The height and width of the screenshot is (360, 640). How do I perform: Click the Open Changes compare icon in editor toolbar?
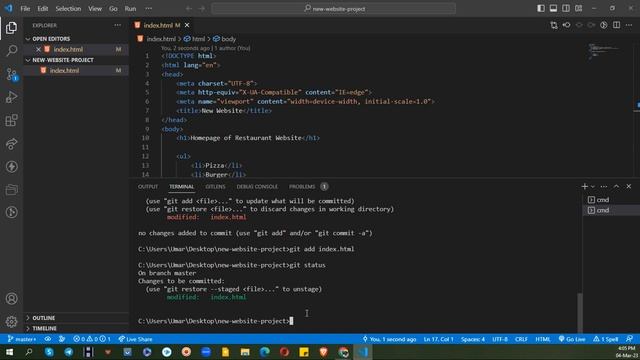(x=554, y=25)
